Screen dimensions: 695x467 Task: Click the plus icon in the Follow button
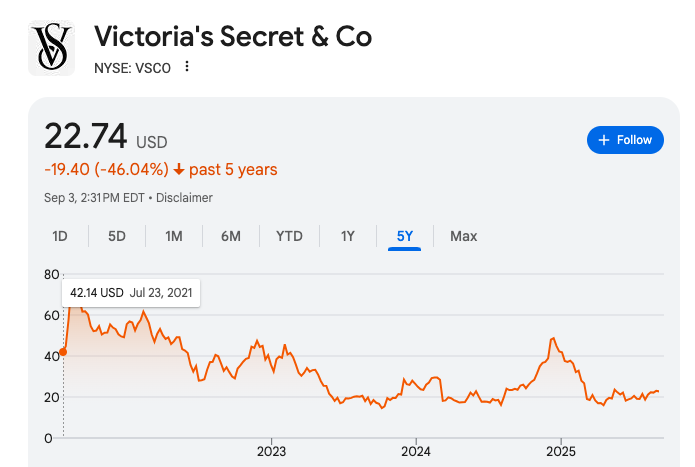click(x=604, y=140)
